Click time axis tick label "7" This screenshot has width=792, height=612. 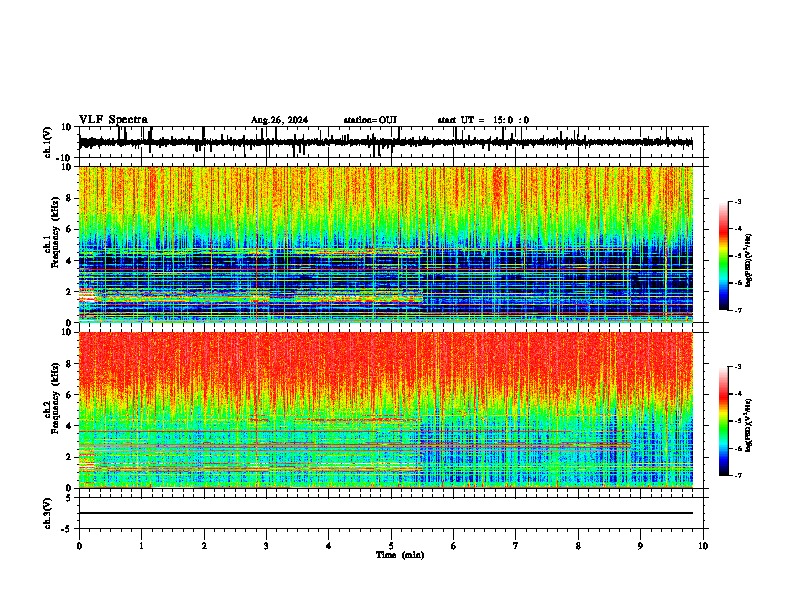point(516,546)
